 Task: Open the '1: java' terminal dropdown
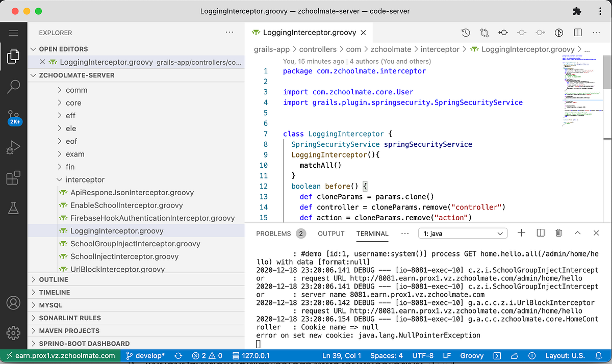pos(462,233)
